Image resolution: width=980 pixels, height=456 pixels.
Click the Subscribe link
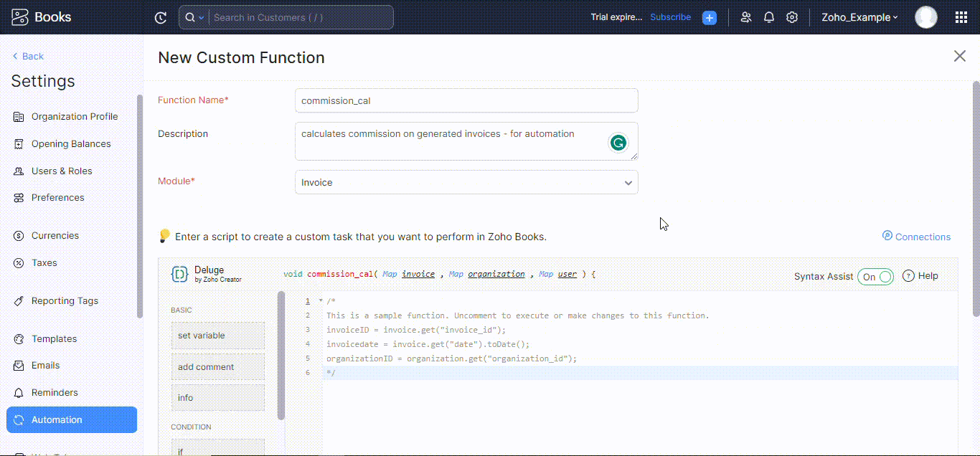(670, 17)
